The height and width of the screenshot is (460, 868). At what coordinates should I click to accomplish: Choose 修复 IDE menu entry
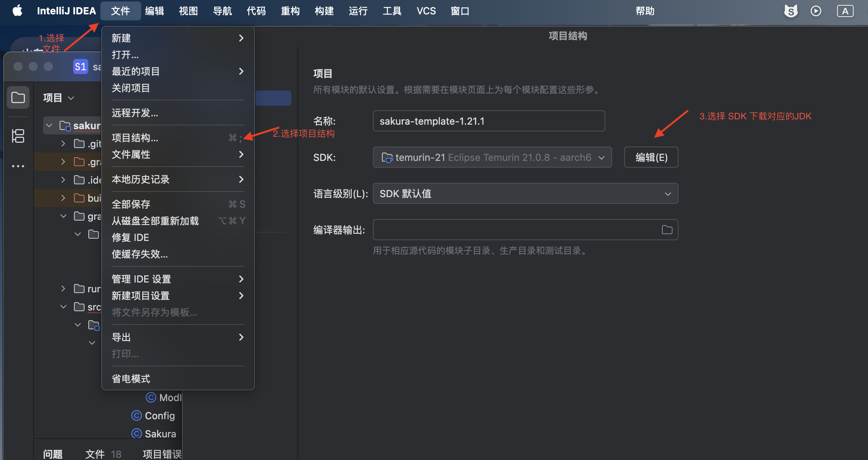point(178,238)
